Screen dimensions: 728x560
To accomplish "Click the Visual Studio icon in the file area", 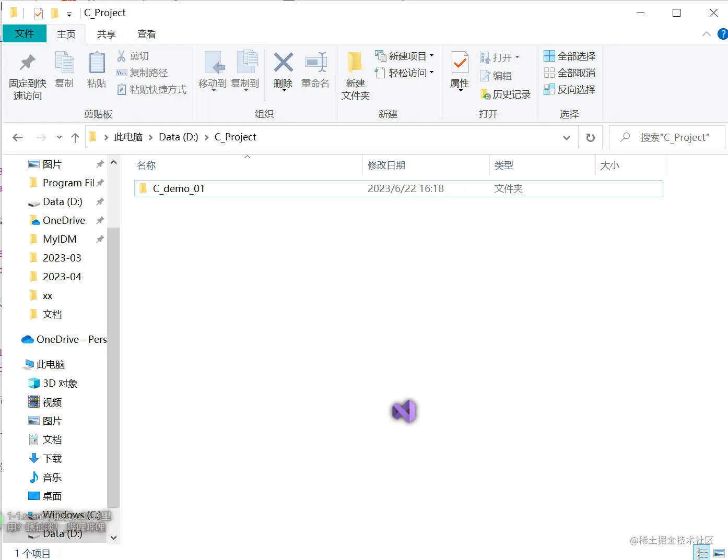I will (404, 411).
